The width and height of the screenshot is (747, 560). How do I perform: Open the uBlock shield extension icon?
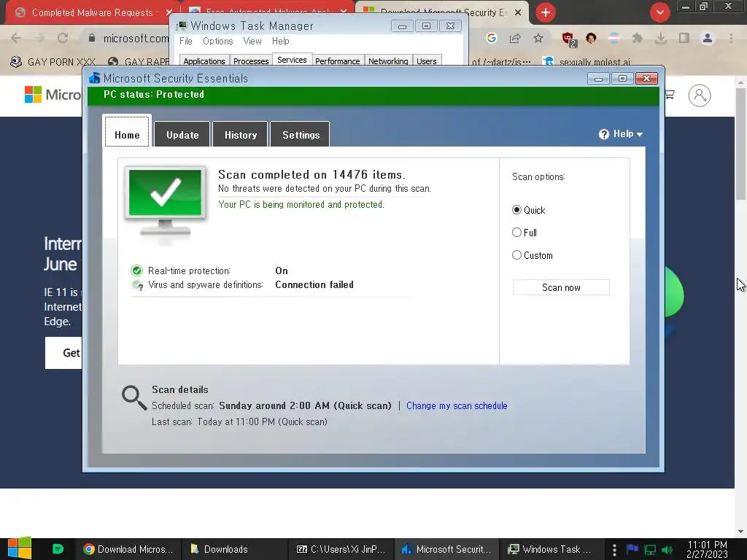[568, 39]
